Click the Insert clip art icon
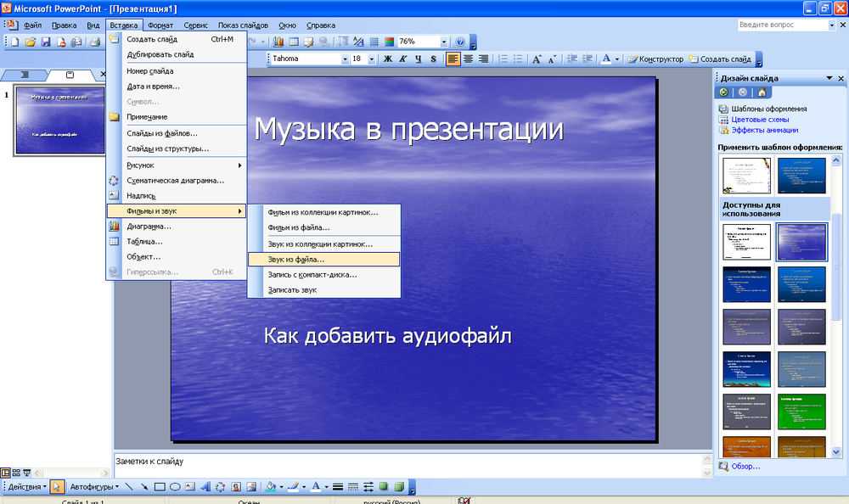 click(x=236, y=487)
